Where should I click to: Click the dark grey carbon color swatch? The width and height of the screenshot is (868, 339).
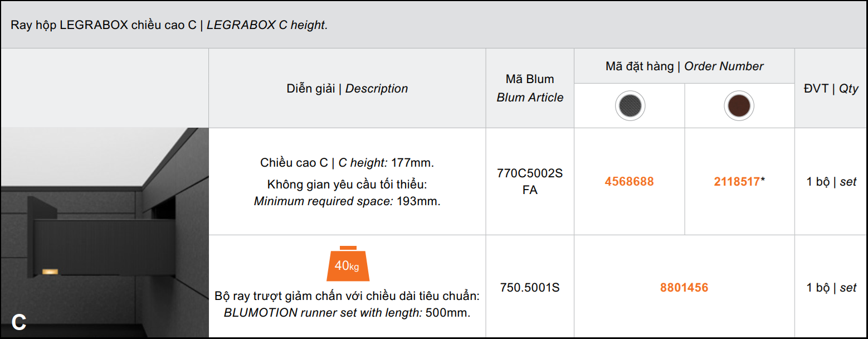click(630, 105)
